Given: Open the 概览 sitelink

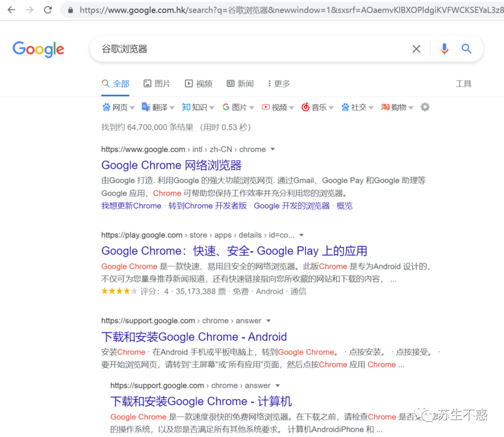Looking at the screenshot, I should [344, 206].
